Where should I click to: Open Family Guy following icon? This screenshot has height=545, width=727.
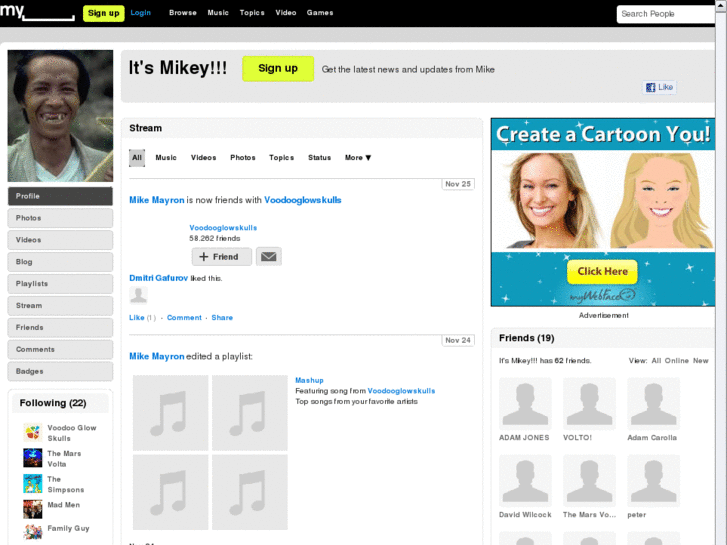click(32, 532)
